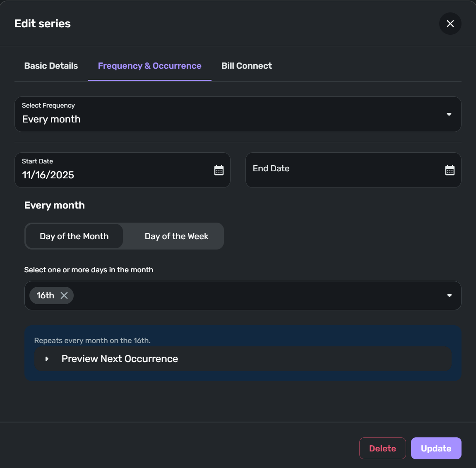Screen dimensions: 476x468
Task: Select the Frequency & Occurrence tab
Action: tap(149, 66)
